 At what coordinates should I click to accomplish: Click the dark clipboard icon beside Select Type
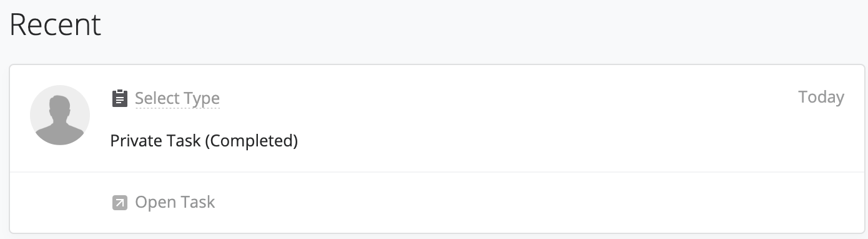(x=119, y=99)
